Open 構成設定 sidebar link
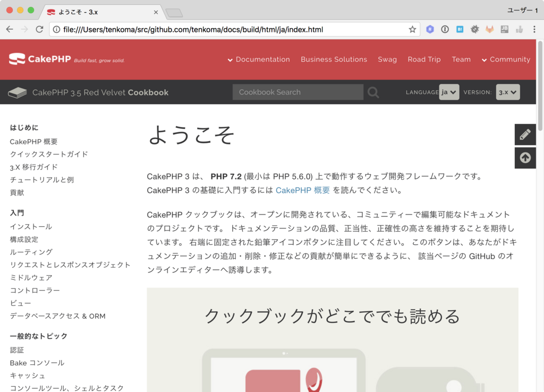 click(24, 240)
